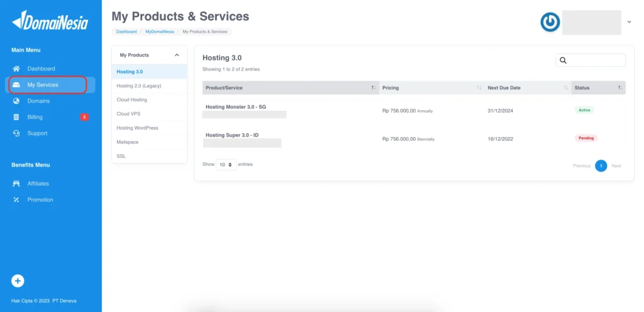Open Promotion menu item

tap(40, 200)
